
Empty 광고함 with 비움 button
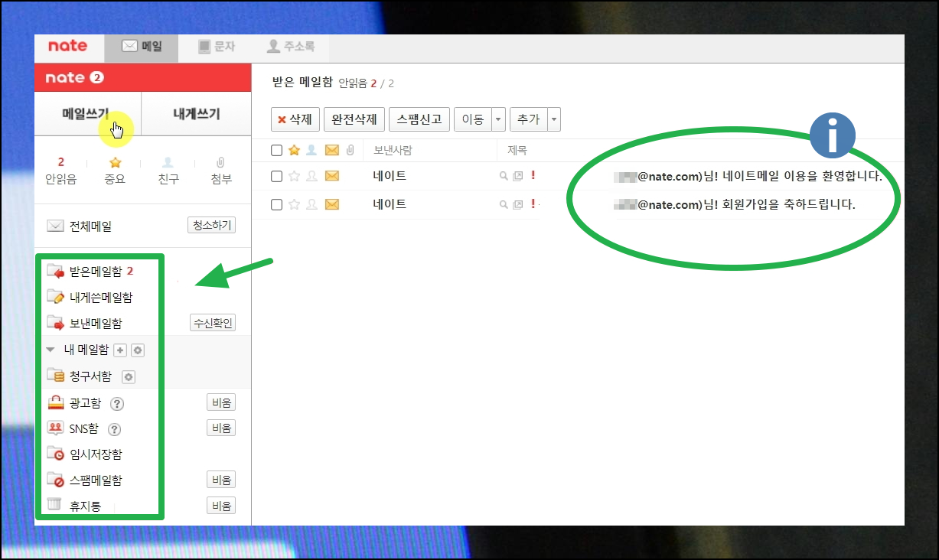pos(221,402)
